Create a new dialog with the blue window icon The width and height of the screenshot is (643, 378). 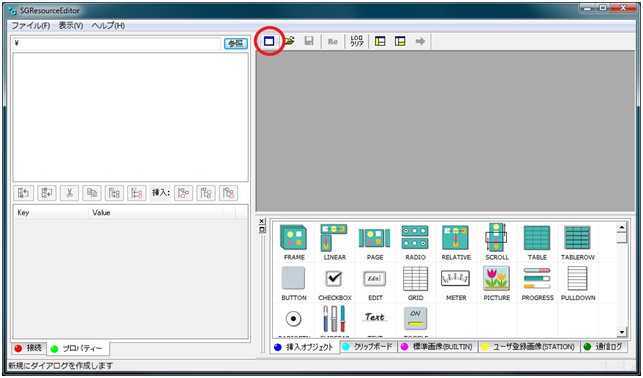pos(269,41)
